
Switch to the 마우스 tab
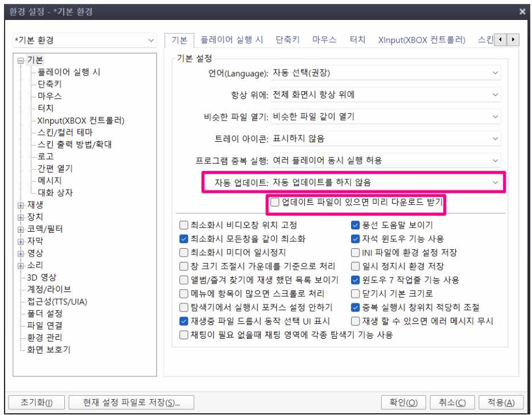(x=324, y=40)
